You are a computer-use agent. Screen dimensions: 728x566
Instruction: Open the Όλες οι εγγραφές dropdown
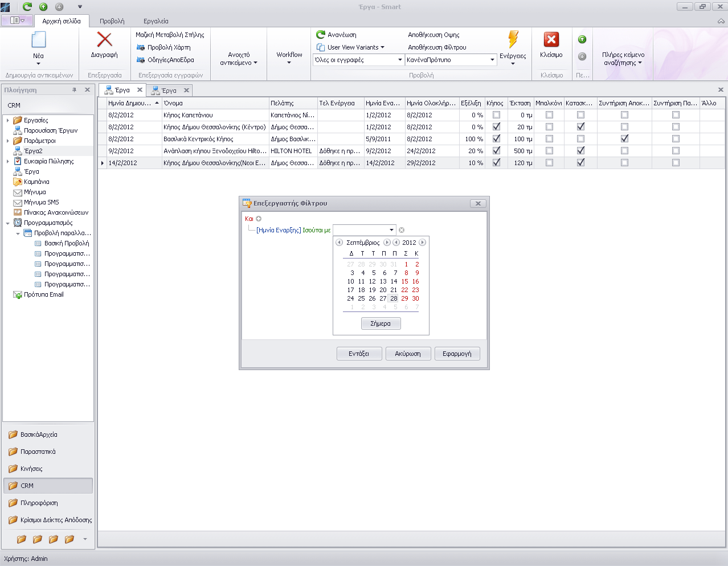pos(399,60)
